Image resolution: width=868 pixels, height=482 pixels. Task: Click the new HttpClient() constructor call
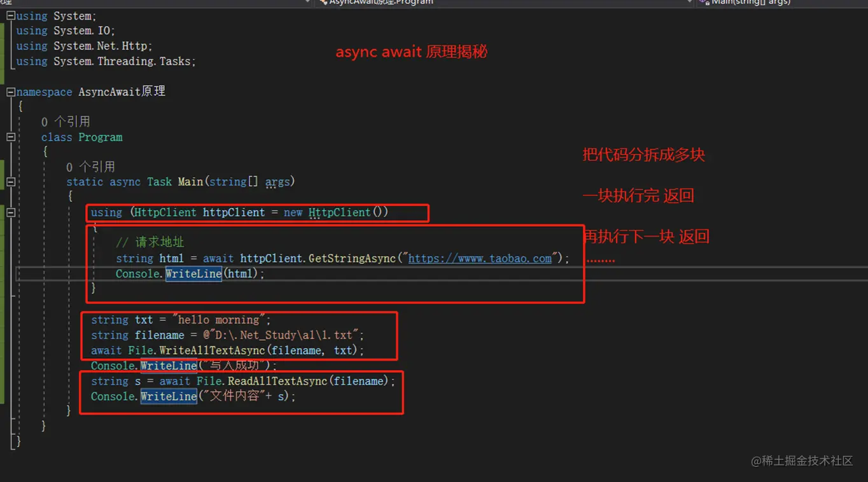(335, 212)
